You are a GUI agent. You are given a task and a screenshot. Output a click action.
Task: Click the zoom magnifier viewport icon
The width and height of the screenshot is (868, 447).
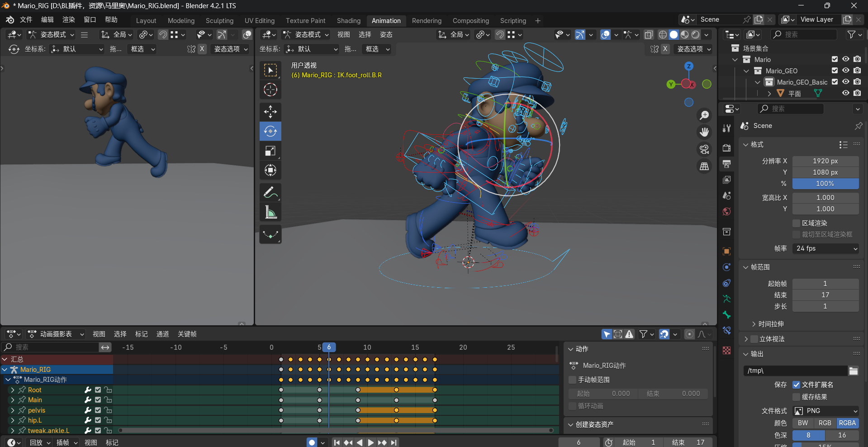[x=704, y=115]
